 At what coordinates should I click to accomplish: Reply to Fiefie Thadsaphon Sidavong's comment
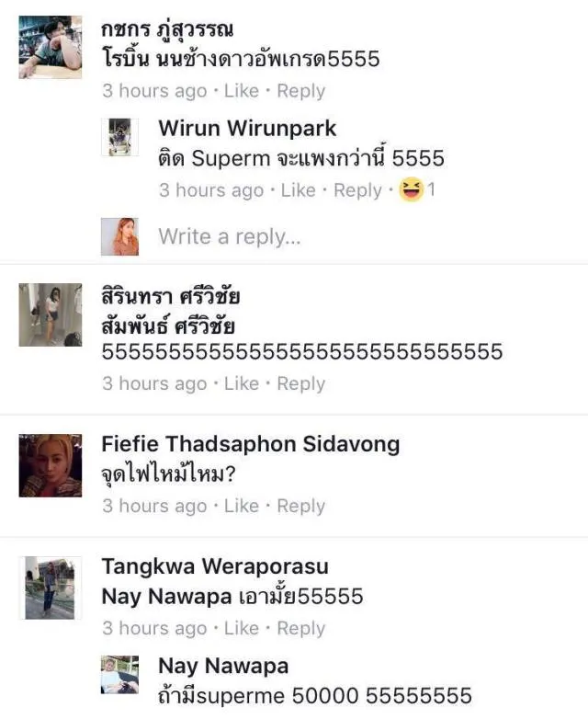(301, 506)
